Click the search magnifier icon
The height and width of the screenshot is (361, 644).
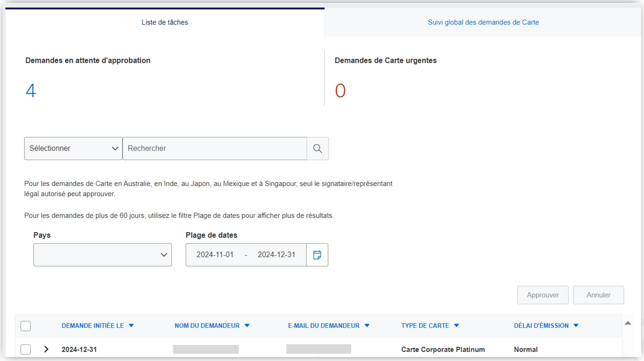[x=317, y=148]
